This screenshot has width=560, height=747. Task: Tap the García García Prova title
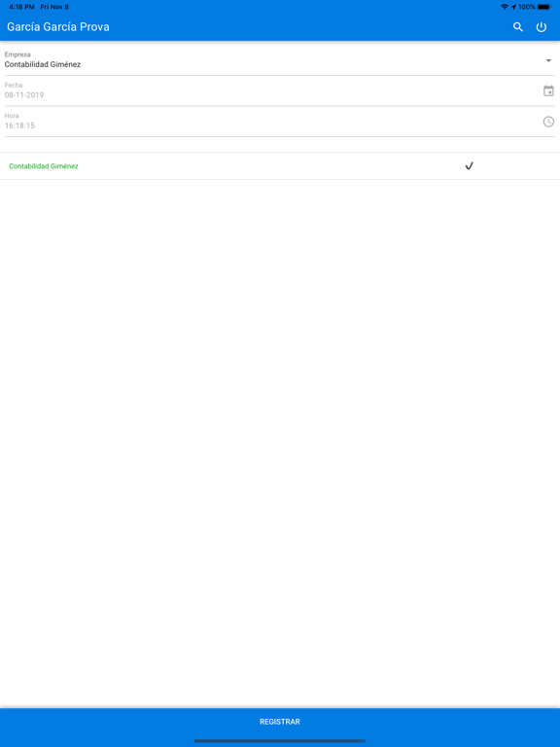(58, 27)
